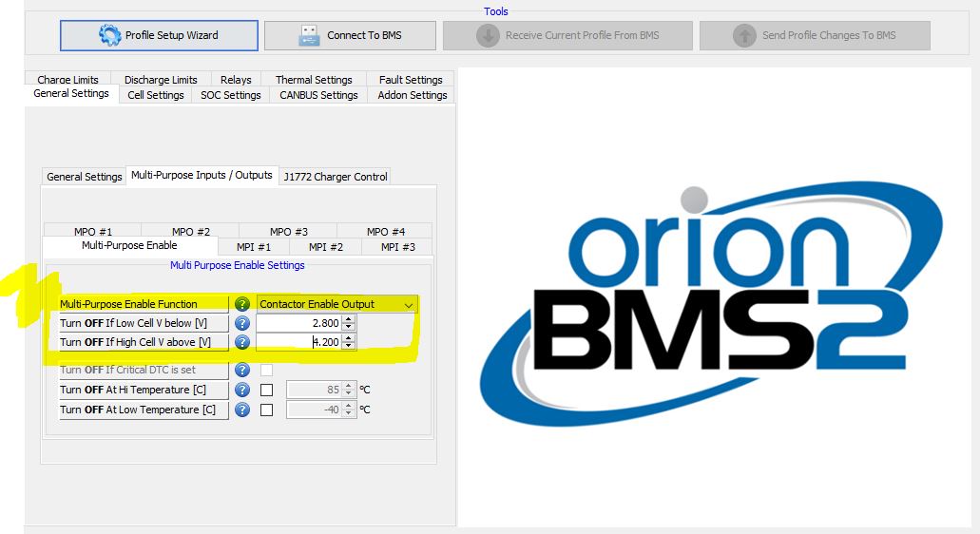Image resolution: width=980 pixels, height=534 pixels.
Task: Click help icon for High Cell V setting
Action: click(x=242, y=342)
